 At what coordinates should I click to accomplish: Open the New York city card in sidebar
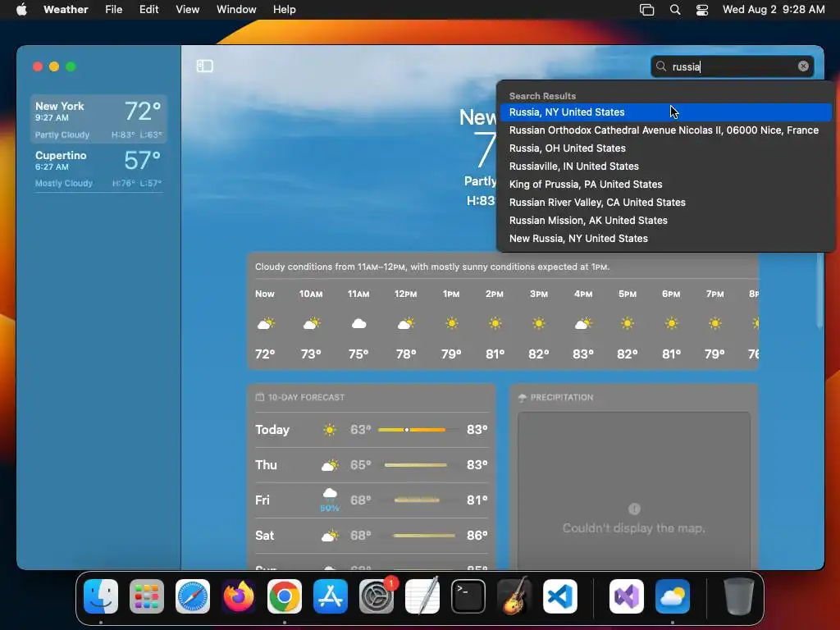click(98, 119)
